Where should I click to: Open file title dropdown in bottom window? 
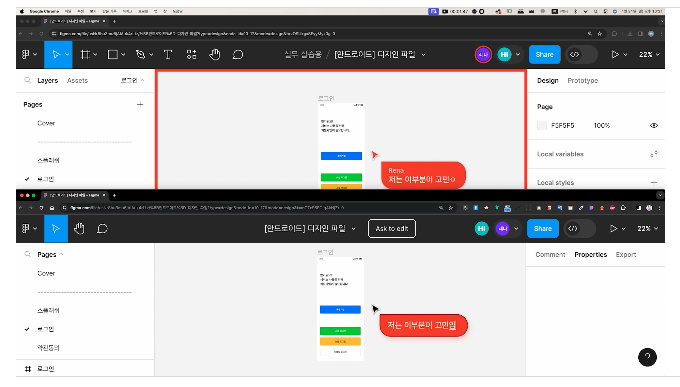pyautogui.click(x=353, y=229)
